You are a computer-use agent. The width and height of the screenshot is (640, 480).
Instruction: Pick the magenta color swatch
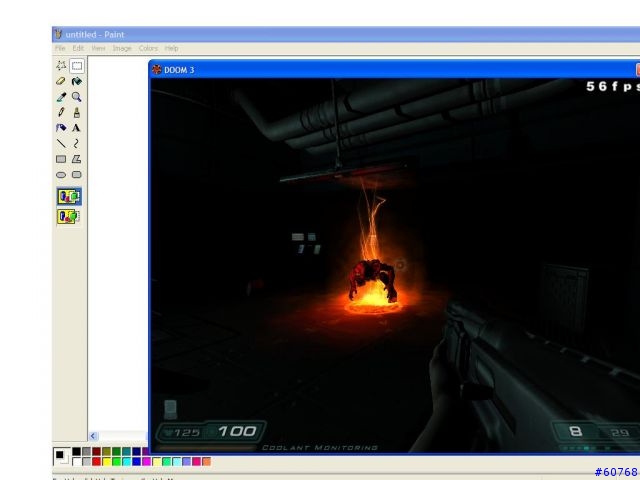tap(147, 462)
